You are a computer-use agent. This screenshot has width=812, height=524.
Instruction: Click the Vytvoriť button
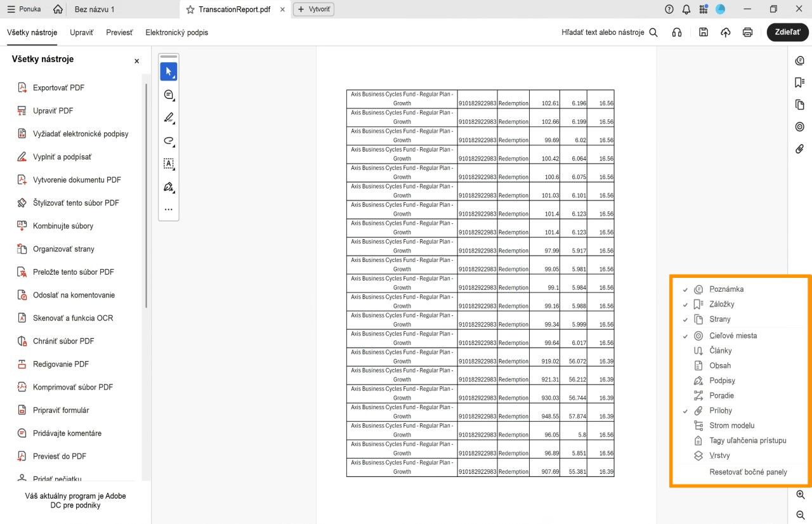(313, 10)
